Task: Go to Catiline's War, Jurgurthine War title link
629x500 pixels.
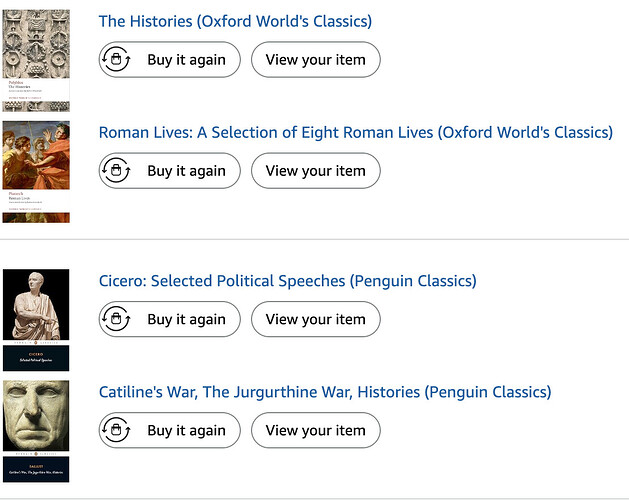Action: pyautogui.click(x=325, y=392)
